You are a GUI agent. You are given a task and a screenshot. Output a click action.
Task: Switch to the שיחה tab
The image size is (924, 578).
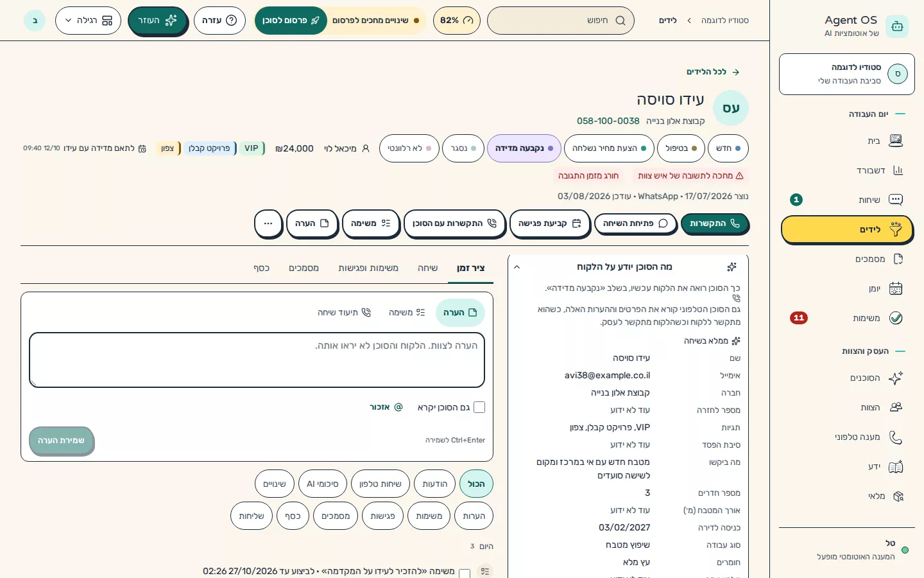click(427, 268)
